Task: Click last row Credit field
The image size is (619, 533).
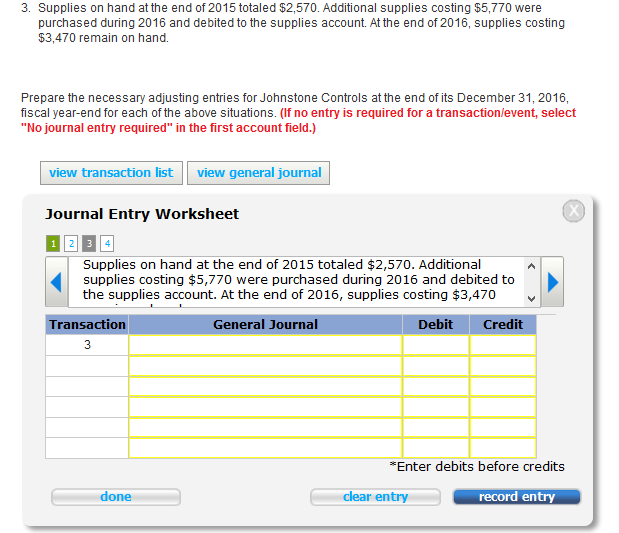Action: pos(503,448)
